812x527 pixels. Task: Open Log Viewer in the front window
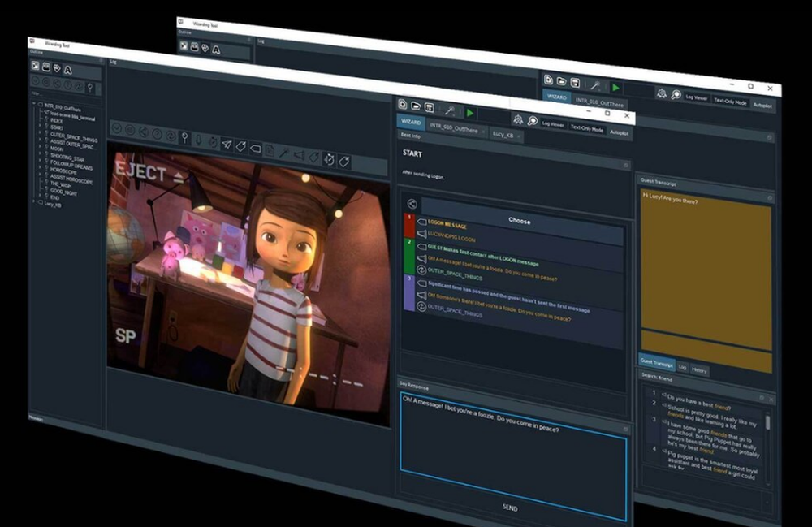(x=553, y=123)
